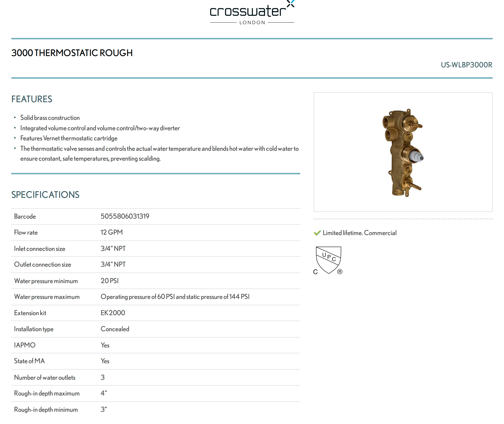Screen dimensions: 504x424
Task: Click the Concealed installation type value
Action: point(115,329)
